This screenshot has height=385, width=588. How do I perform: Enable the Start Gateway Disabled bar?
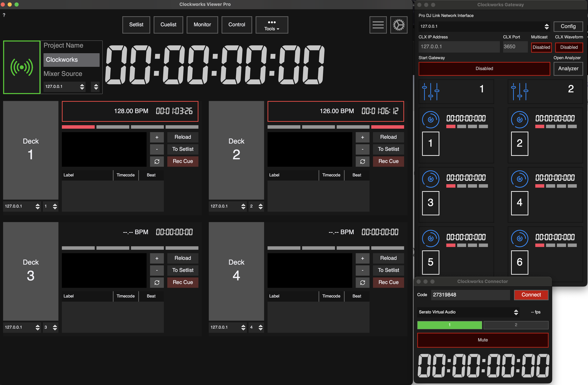click(x=484, y=68)
